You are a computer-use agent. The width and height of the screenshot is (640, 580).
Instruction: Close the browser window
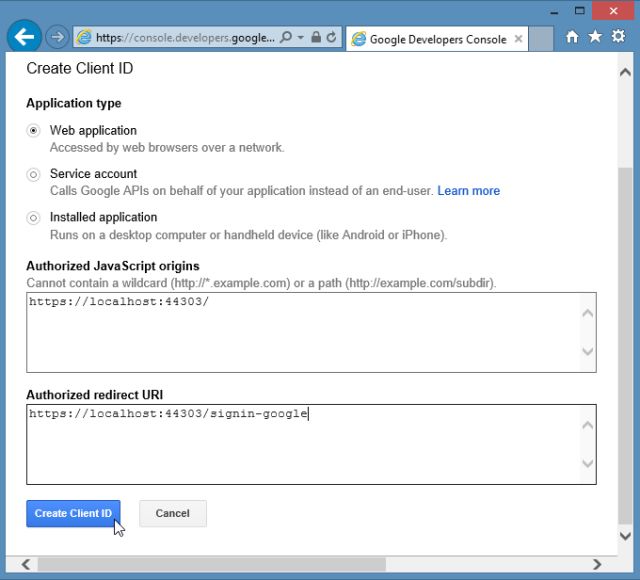point(613,11)
